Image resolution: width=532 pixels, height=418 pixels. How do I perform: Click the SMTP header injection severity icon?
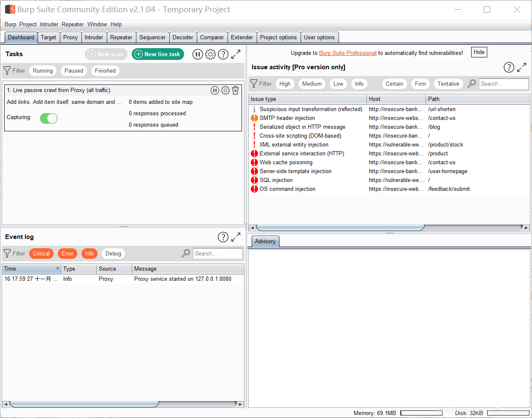coord(254,118)
